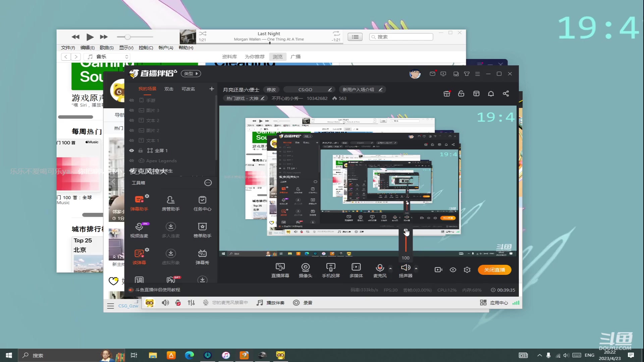Click room lock icon in 直播伴侣 header

[x=461, y=94]
